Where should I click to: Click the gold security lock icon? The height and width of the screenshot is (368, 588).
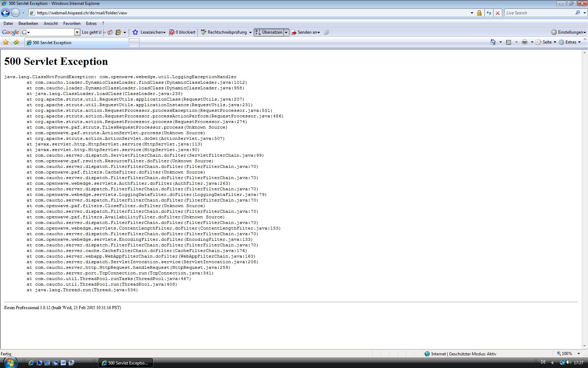click(479, 13)
